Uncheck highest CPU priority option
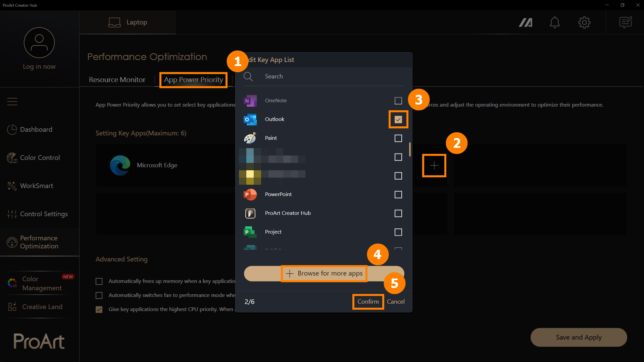The image size is (644, 362). pos(99,309)
